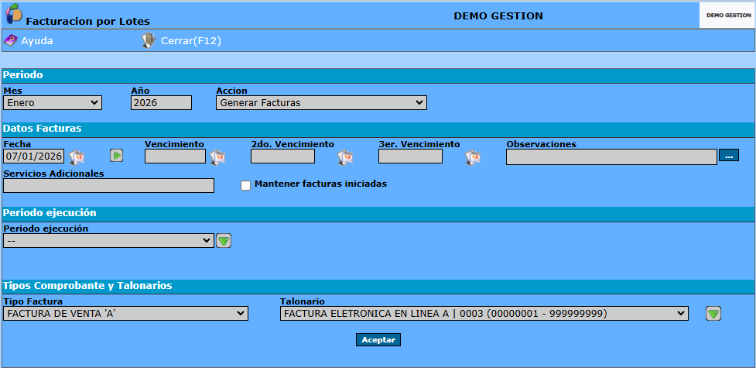This screenshot has width=756, height=368.
Task: Open the Ayuda menu item
Action: coord(37,41)
